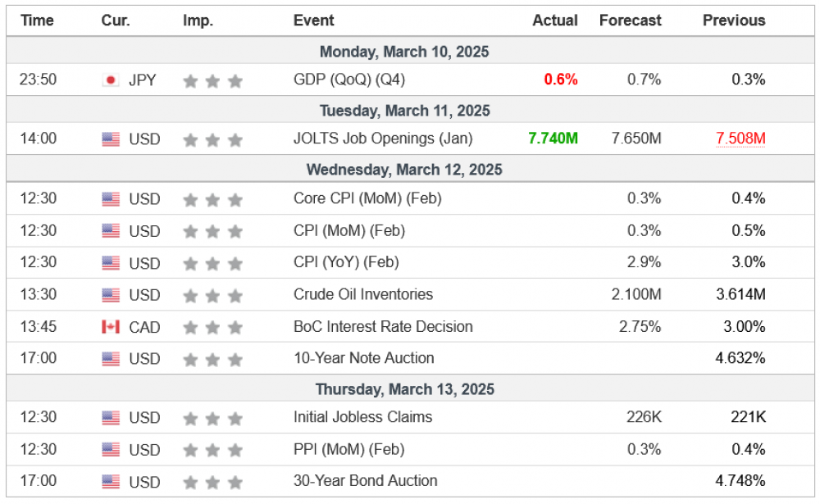Click the Time column header

pos(37,20)
